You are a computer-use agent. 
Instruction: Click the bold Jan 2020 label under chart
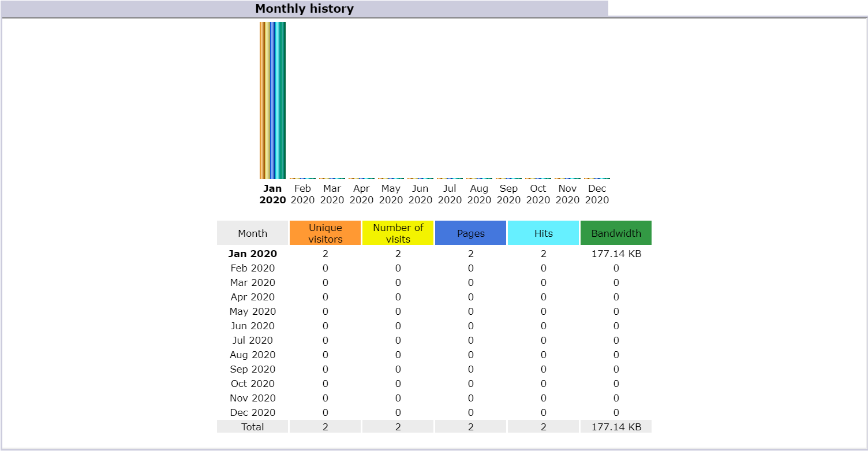(x=272, y=194)
